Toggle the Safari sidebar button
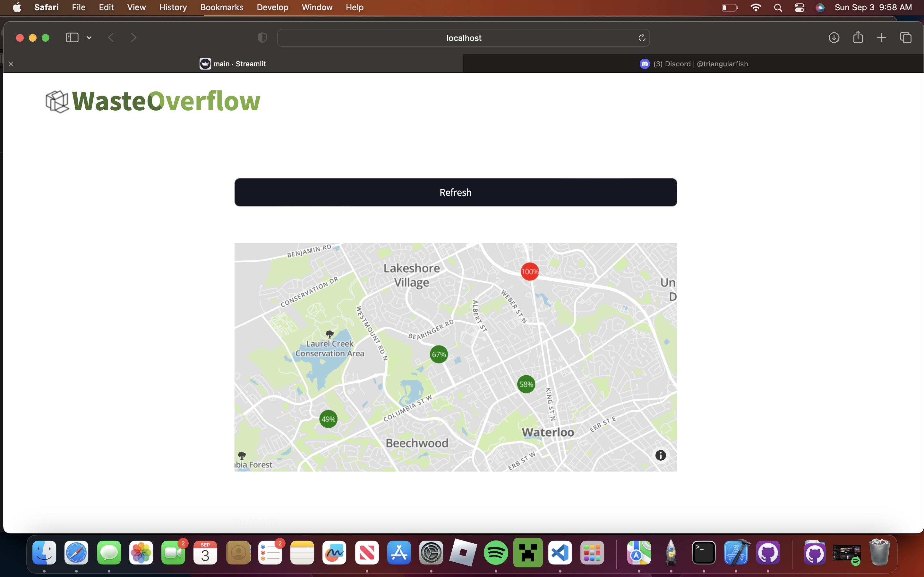Viewport: 924px width, 577px height. click(x=72, y=38)
